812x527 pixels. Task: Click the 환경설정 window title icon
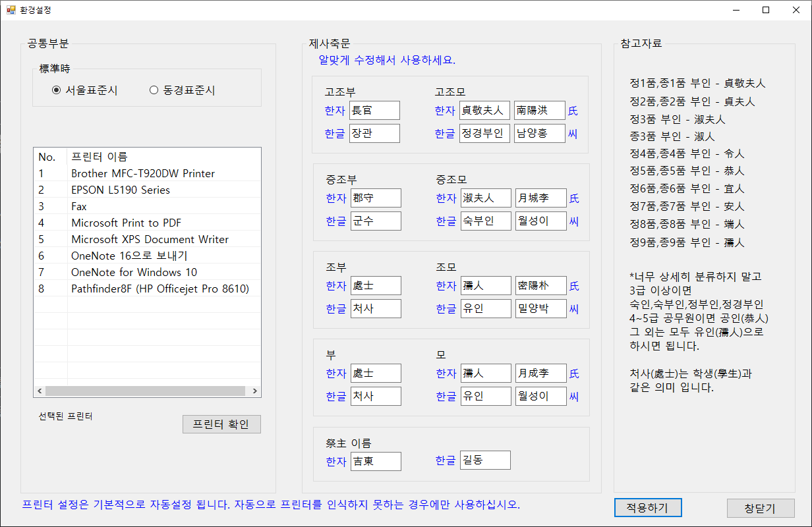coord(11,10)
